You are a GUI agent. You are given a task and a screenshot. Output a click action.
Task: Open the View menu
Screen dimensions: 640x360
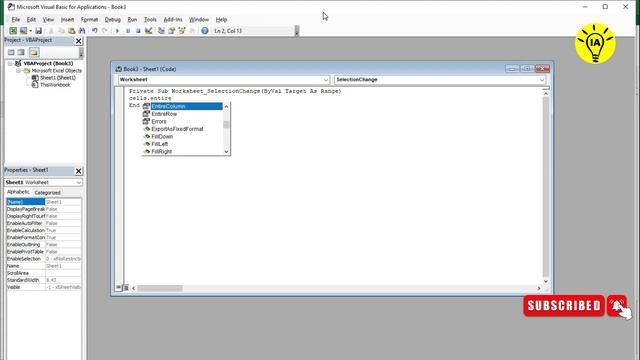pyautogui.click(x=48, y=20)
